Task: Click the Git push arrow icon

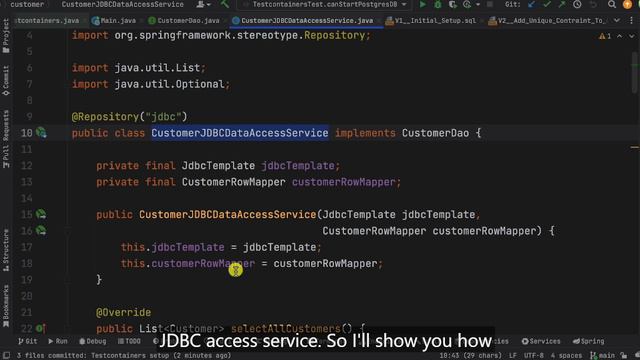Action: pos(562,4)
